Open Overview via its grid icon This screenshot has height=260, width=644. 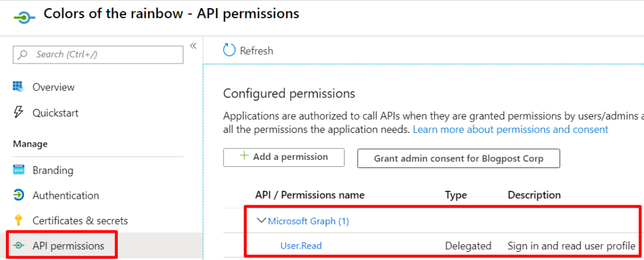18,87
